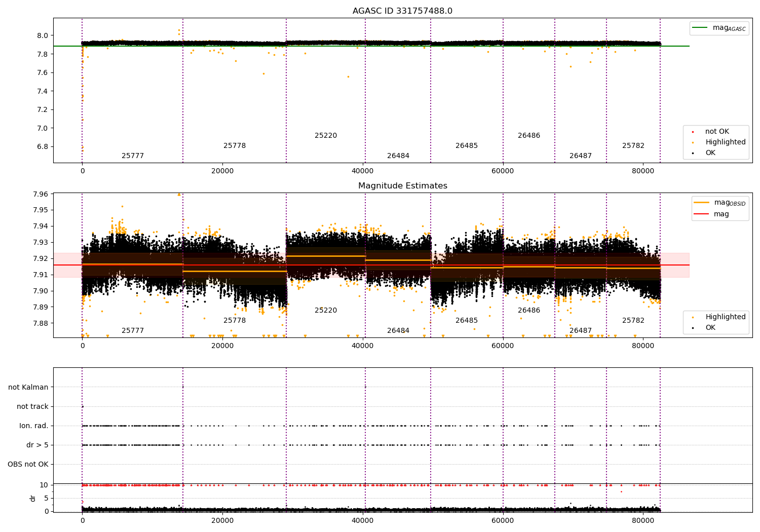760x532 pixels.
Task: Click the '7.92' y-axis tick label
Action: 40,259
